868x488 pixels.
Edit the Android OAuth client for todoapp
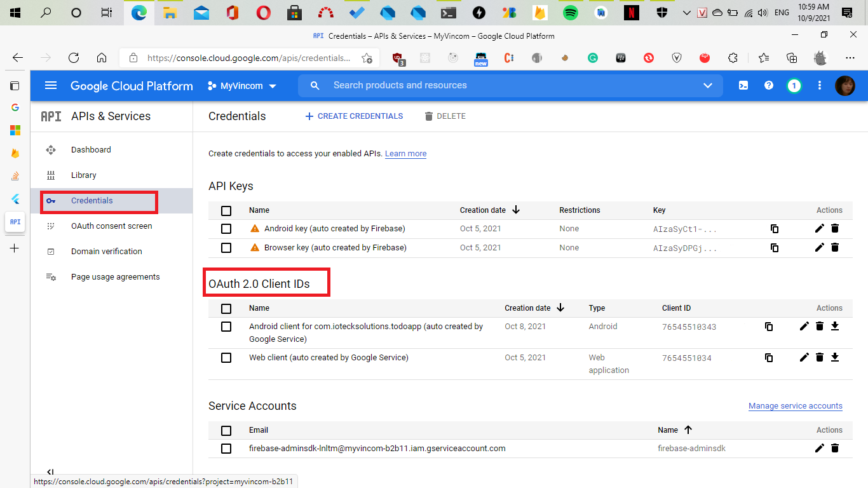coord(804,327)
